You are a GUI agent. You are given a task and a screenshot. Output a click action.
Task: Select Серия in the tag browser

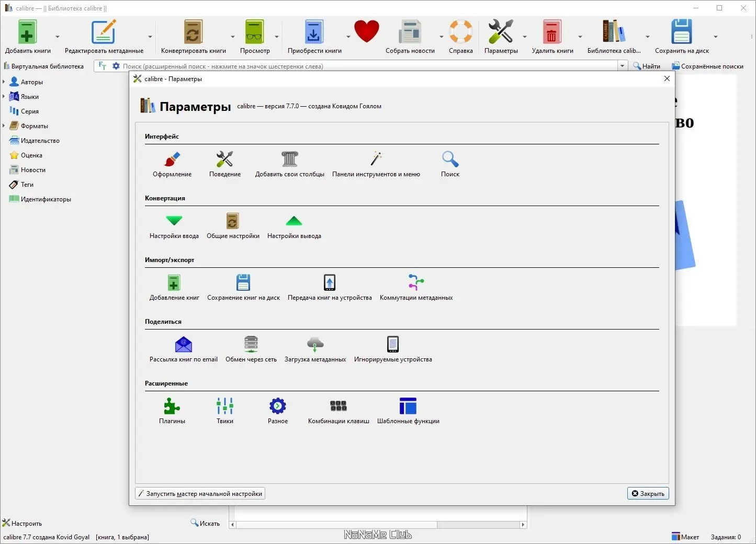tap(24, 111)
